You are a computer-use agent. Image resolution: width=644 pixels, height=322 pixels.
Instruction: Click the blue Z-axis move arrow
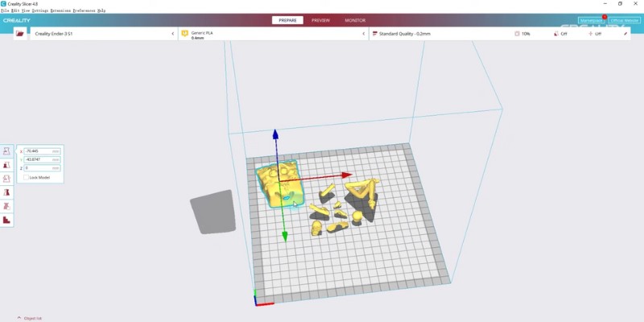pos(275,134)
